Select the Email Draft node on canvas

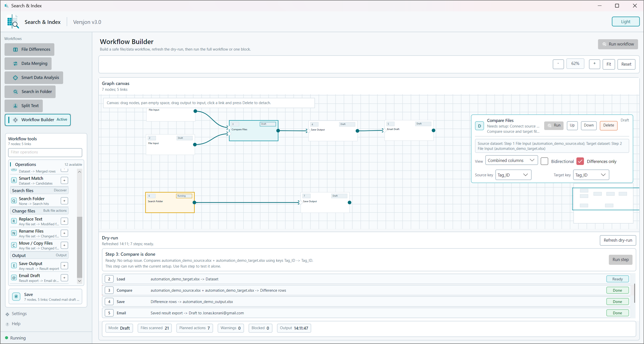pos(409,131)
